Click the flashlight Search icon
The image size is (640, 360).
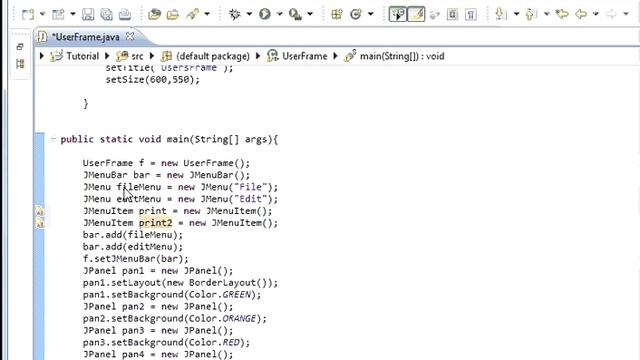tap(192, 14)
